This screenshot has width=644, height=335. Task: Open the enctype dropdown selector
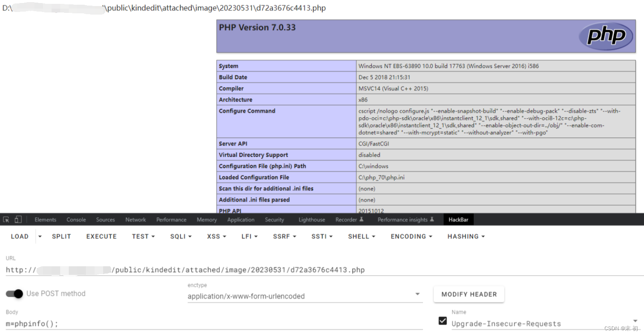305,296
